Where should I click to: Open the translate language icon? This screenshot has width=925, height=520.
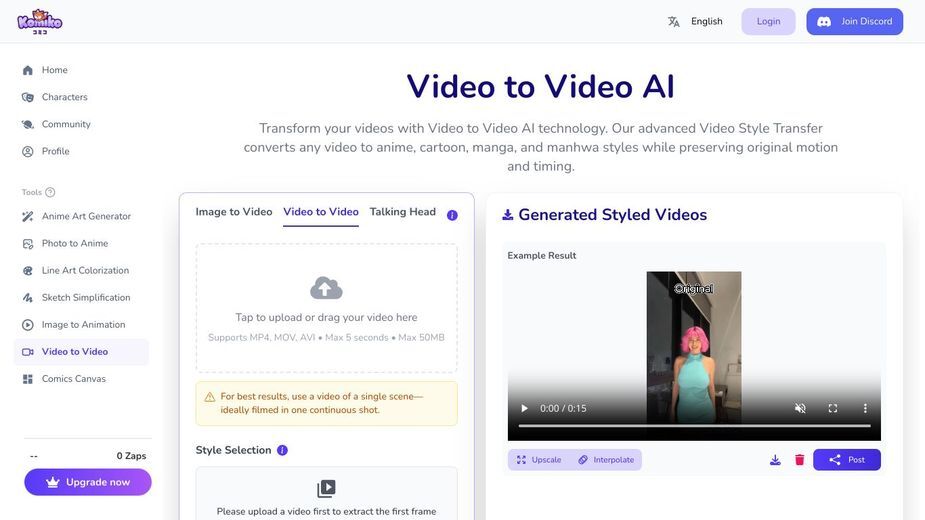(674, 22)
